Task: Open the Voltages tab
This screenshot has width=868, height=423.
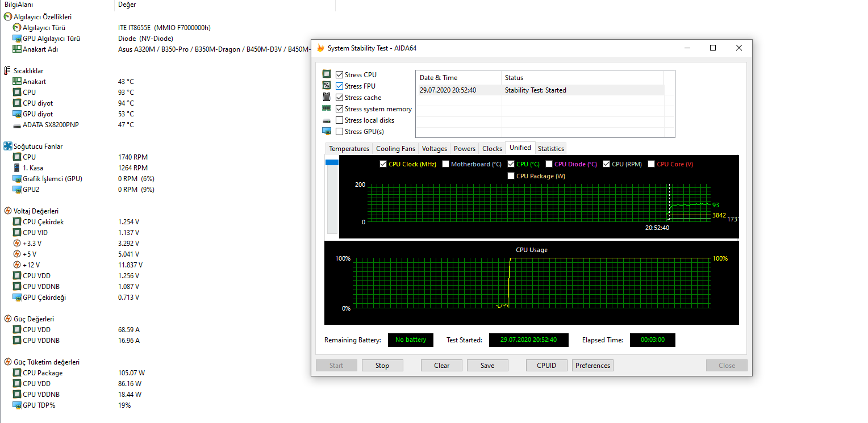Action: point(435,149)
